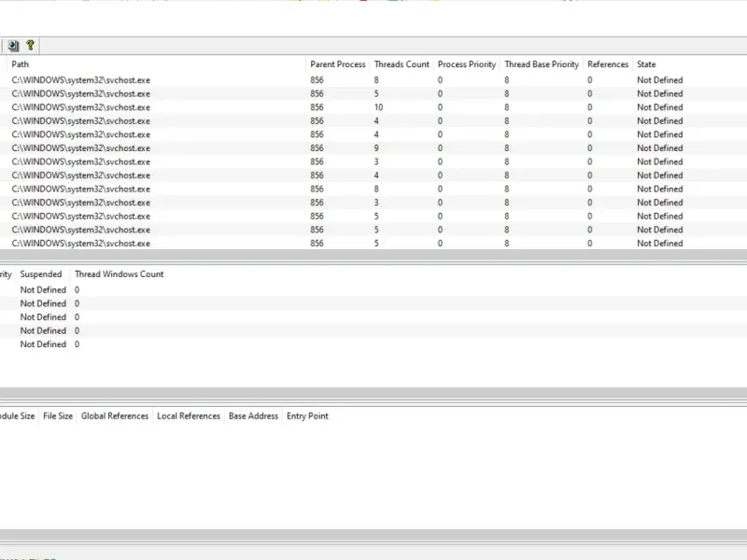Sort by the Parent Process column header
This screenshot has width=747, height=560.
click(x=338, y=64)
